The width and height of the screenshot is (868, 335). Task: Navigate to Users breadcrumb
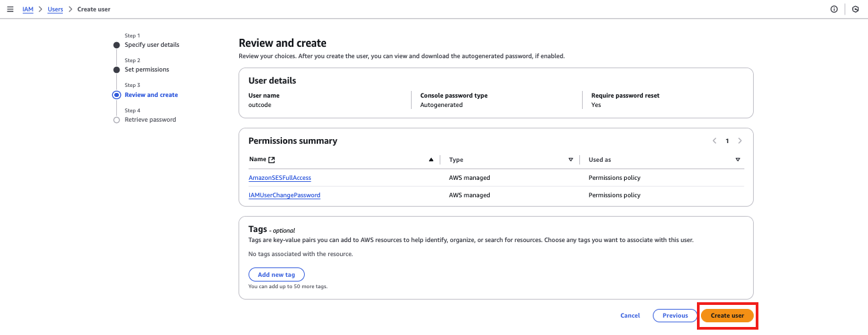[55, 9]
